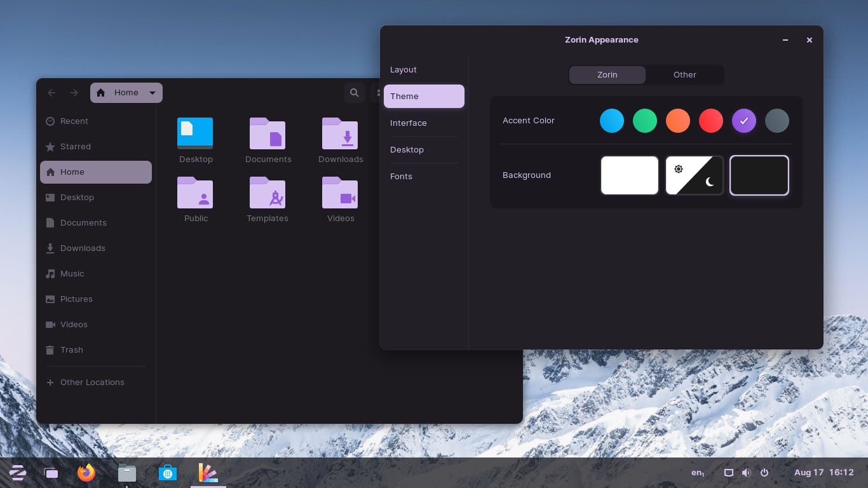
Task: Click the volume icon in system tray
Action: coord(746,473)
